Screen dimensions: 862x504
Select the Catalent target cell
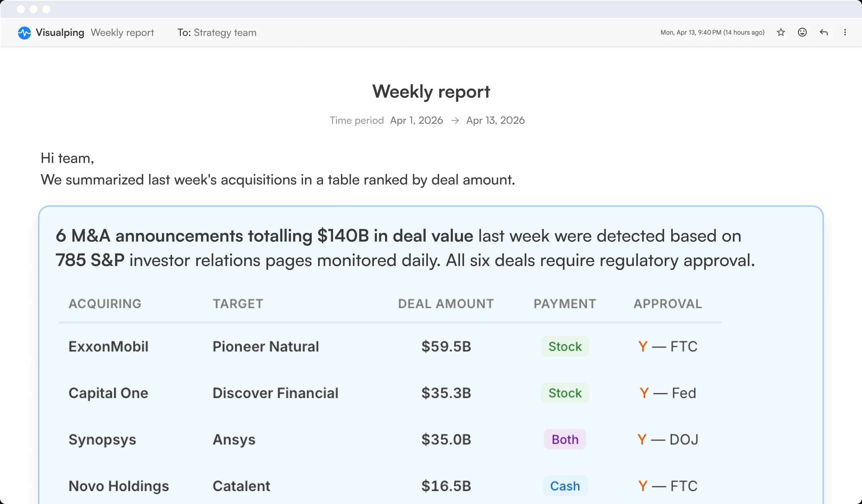[x=241, y=486]
